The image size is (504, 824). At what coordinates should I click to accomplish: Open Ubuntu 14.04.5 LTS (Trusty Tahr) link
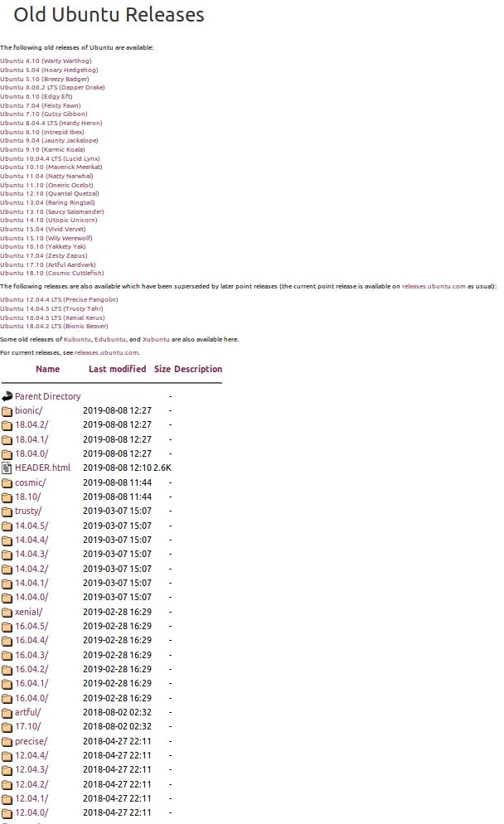coord(51,308)
